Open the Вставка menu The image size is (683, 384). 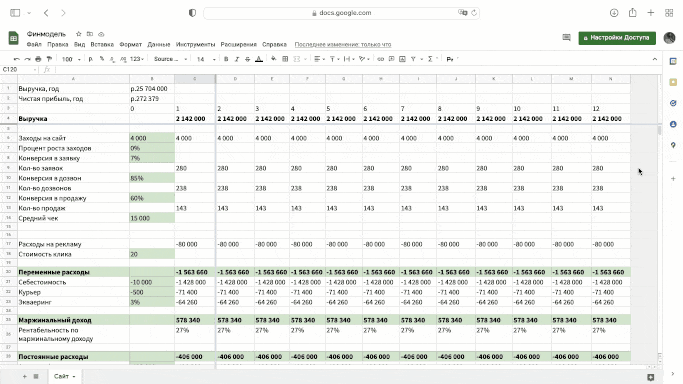click(102, 44)
